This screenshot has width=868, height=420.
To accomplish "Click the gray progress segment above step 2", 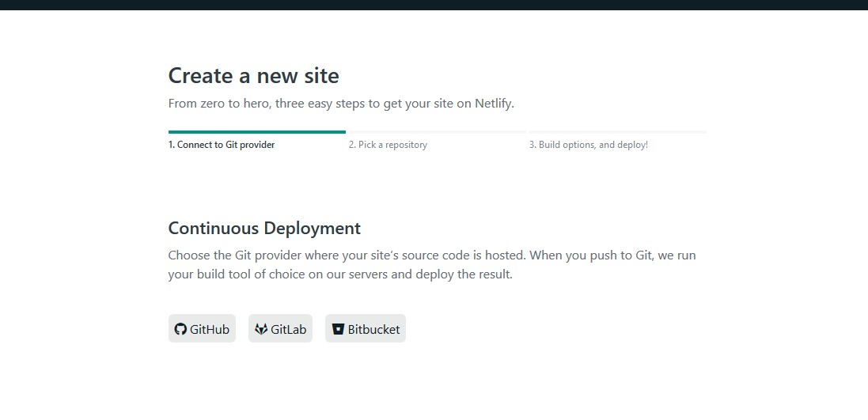I will pyautogui.click(x=436, y=132).
